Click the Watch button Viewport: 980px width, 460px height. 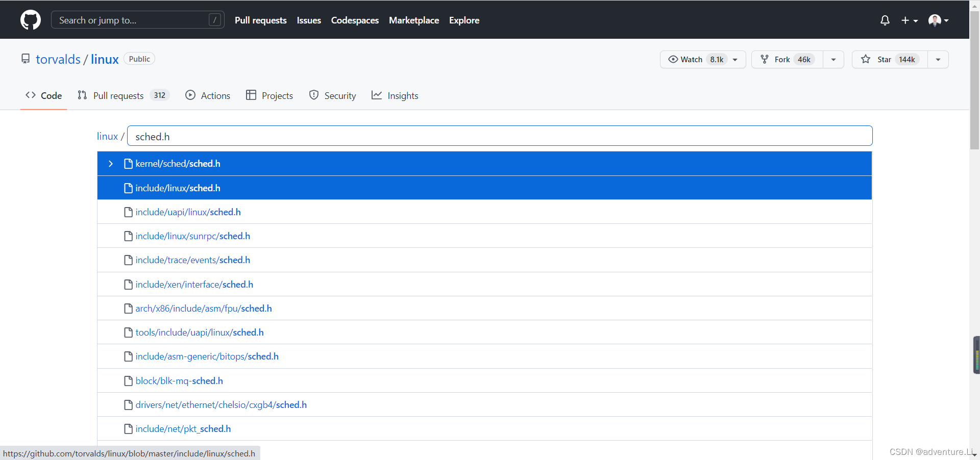pyautogui.click(x=703, y=60)
